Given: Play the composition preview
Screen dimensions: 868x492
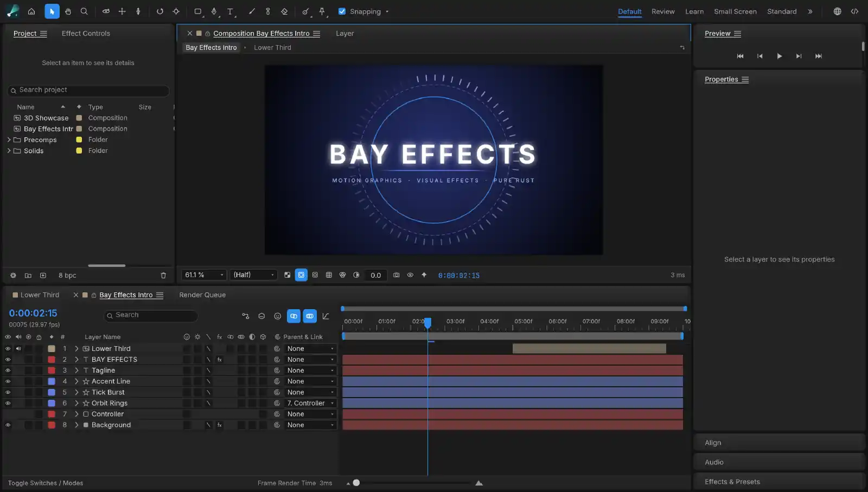Looking at the screenshot, I should (780, 56).
